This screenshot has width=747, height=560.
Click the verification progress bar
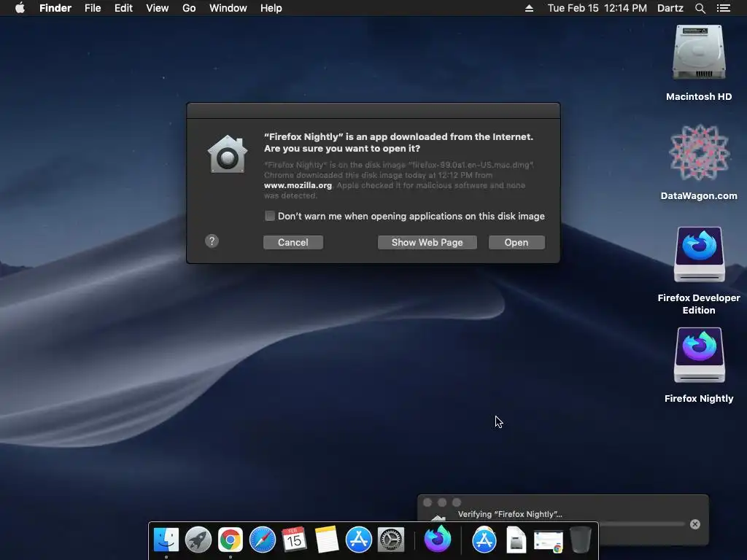point(642,524)
